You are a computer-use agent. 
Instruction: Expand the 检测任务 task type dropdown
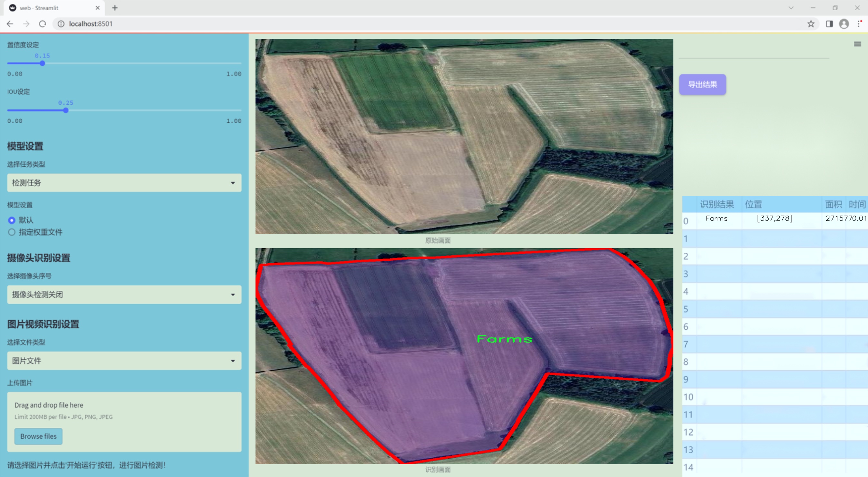[x=124, y=183]
